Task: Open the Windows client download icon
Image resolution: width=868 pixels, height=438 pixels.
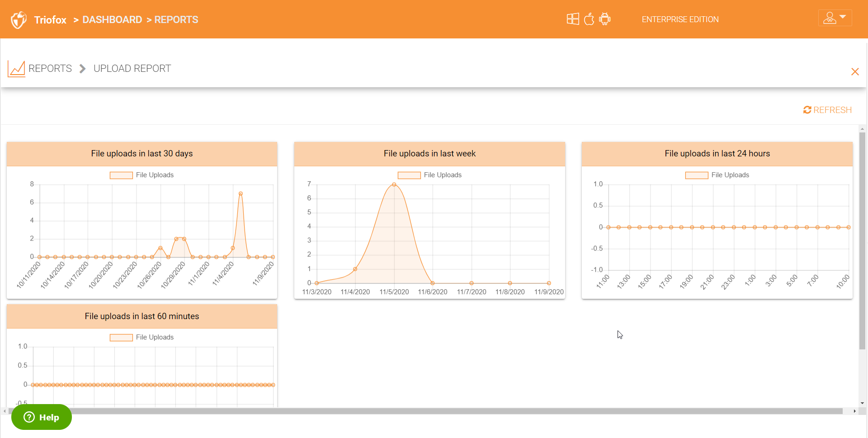Action: click(573, 19)
